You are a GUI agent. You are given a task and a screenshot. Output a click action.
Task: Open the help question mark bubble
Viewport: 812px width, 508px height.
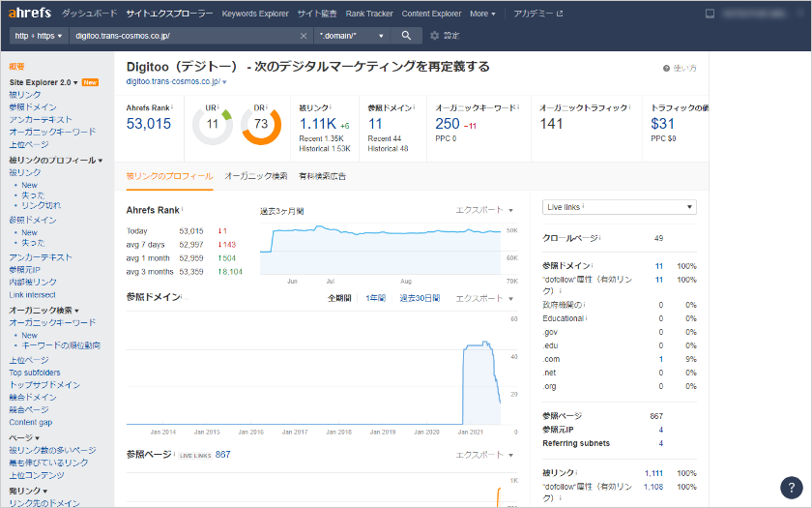[x=792, y=487]
